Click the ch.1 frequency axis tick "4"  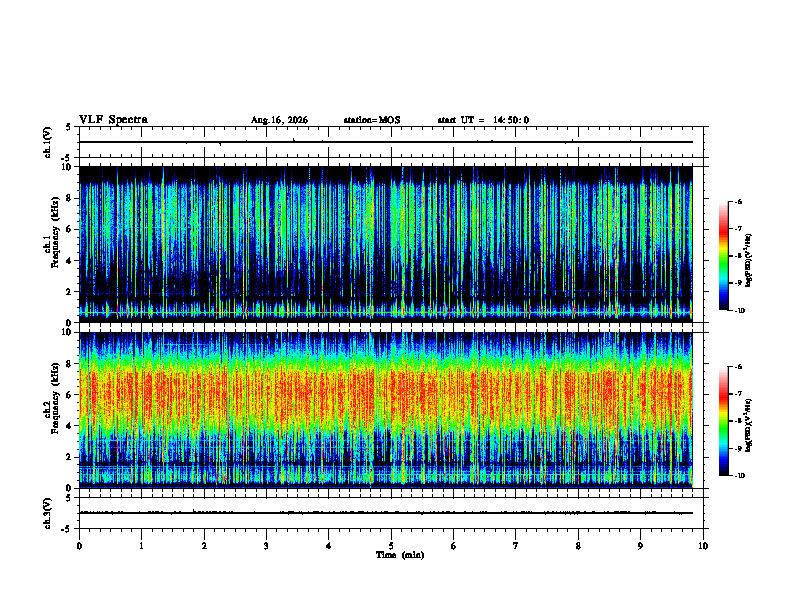[x=69, y=261]
